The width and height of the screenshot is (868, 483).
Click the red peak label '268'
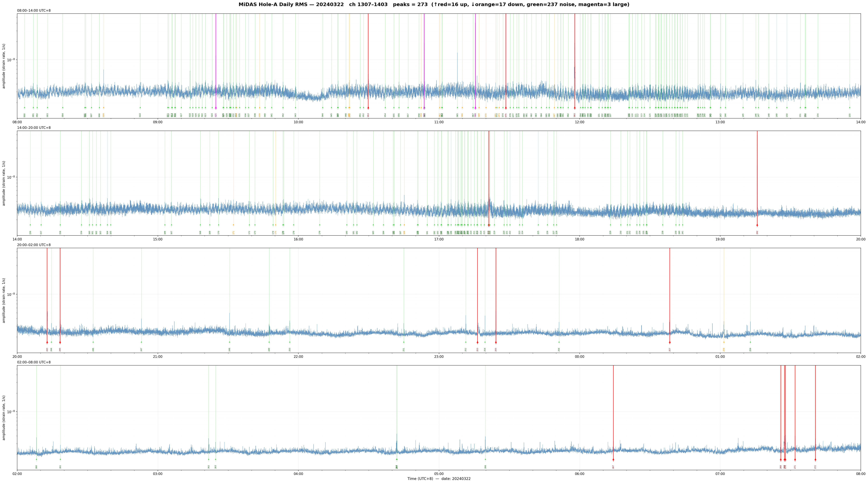[x=781, y=467]
